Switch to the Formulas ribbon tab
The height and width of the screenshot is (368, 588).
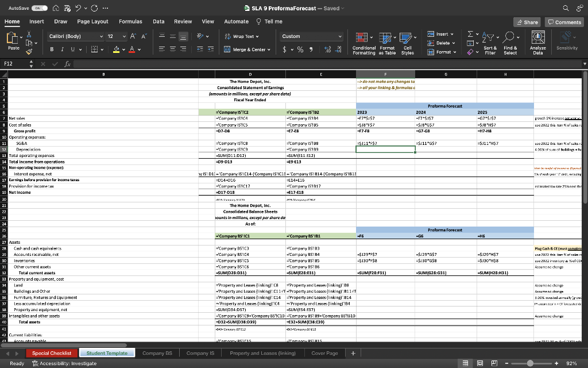click(x=130, y=21)
